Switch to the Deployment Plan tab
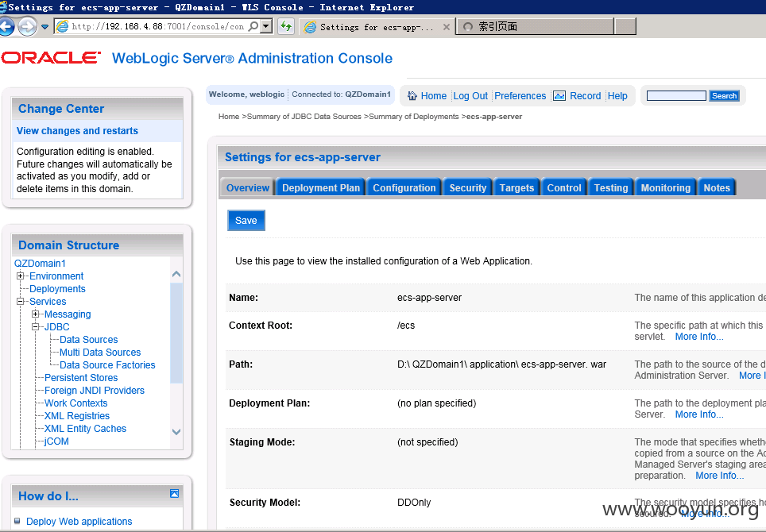 tap(321, 188)
